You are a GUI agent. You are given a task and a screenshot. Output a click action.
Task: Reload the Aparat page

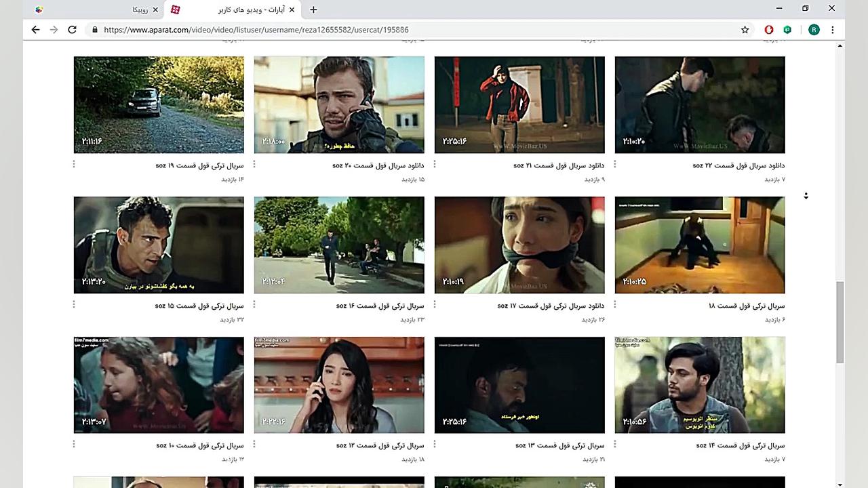pos(72,30)
